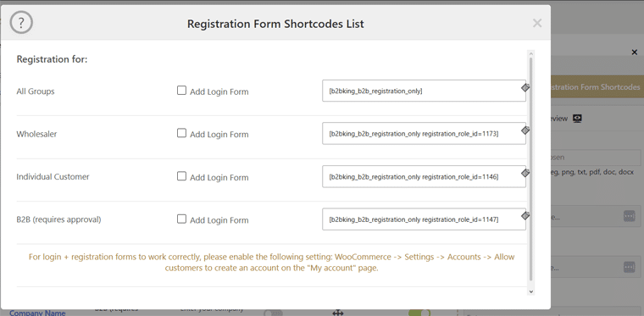Close the background side panel with X
Viewport: 644px width, 316px height.
pos(635,53)
